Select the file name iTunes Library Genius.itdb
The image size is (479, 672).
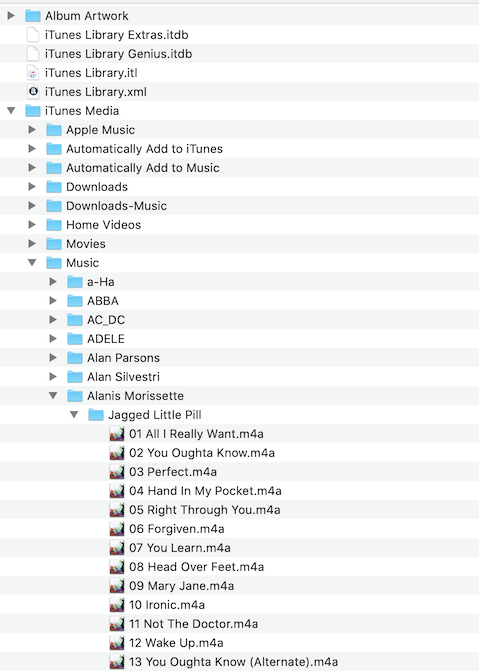tap(119, 54)
